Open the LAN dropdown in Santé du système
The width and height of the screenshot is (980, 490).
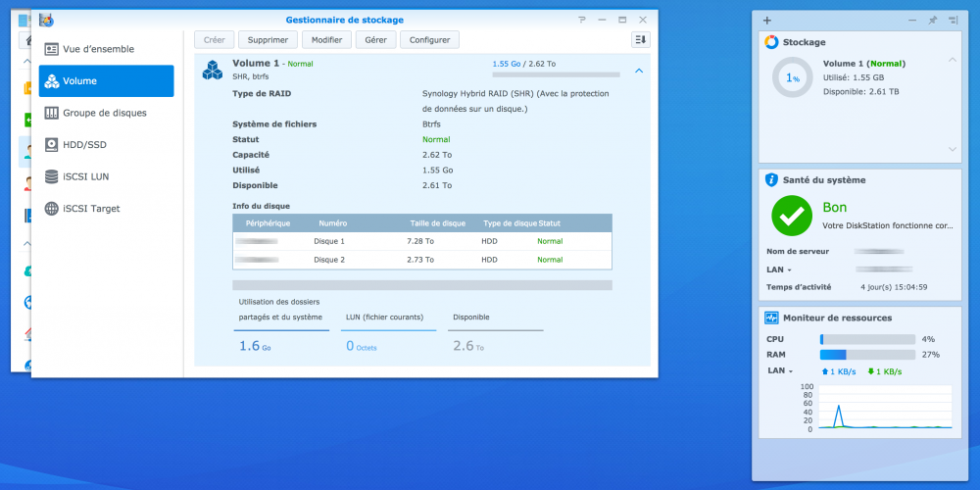779,269
